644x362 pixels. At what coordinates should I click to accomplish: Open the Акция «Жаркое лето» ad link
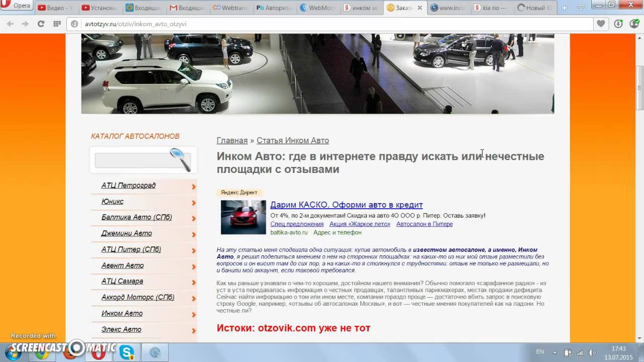click(x=360, y=224)
